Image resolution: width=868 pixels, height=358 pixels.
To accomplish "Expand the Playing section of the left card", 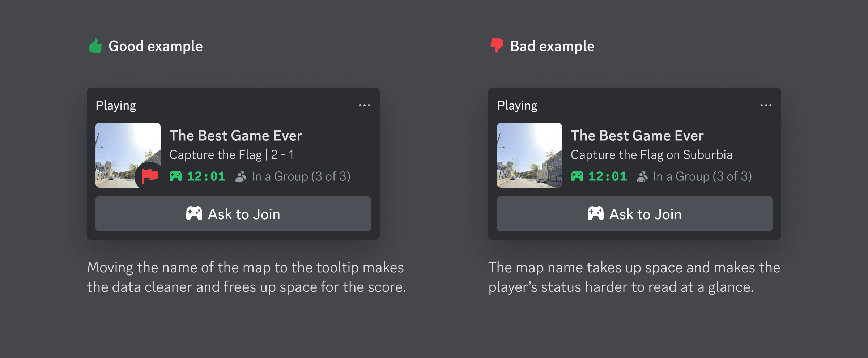I will click(116, 105).
